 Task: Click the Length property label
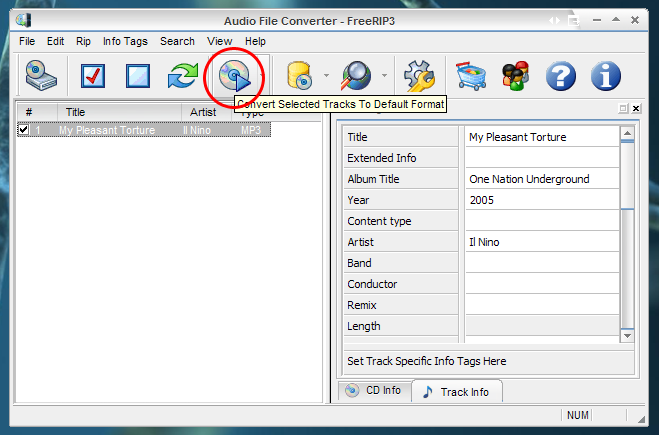[364, 326]
